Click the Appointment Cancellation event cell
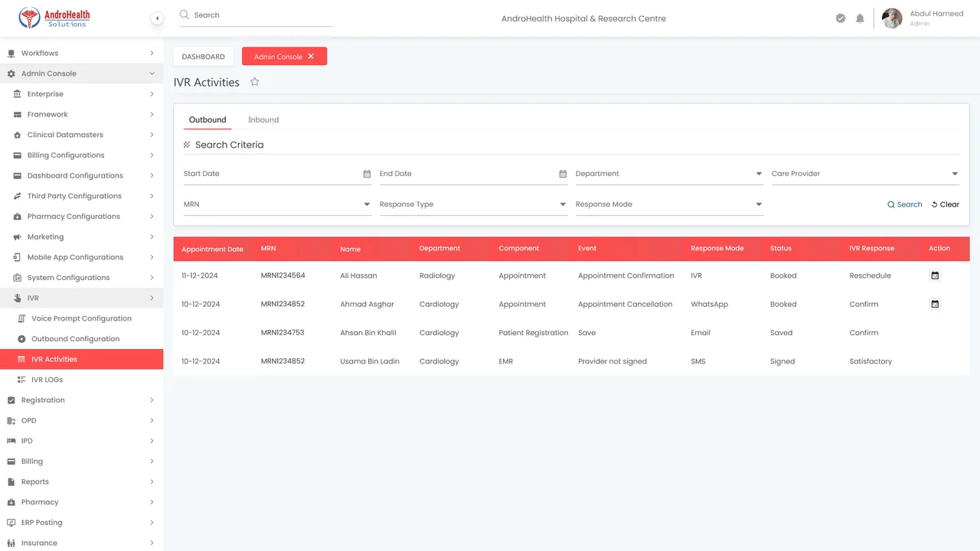Screen dimensions: 980x551 [626, 304]
